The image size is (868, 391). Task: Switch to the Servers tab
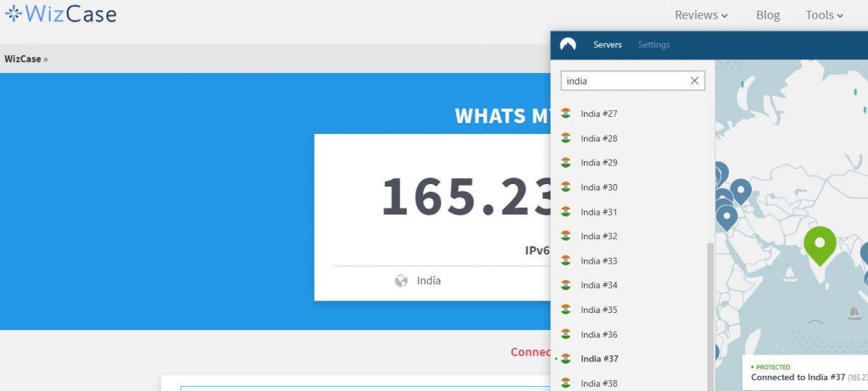pos(607,45)
